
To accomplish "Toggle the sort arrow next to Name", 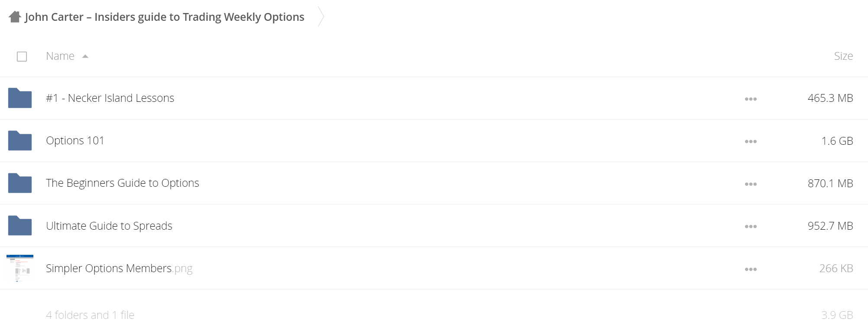I will click(x=85, y=56).
